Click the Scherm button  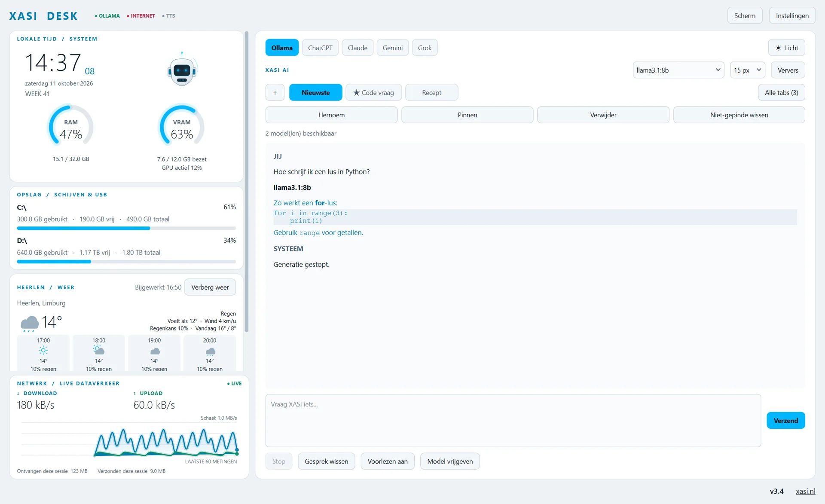pos(745,15)
